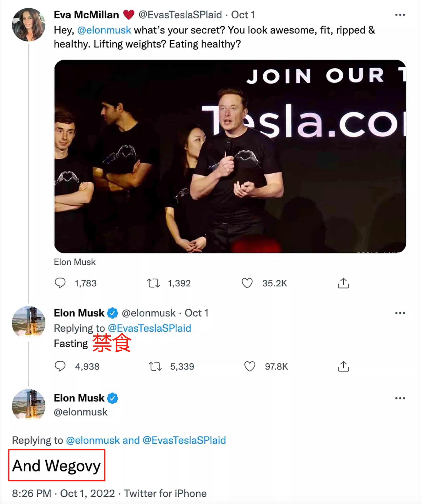Open more options menu on Fasting tweet
The height and width of the screenshot is (504, 422).
pyautogui.click(x=400, y=313)
